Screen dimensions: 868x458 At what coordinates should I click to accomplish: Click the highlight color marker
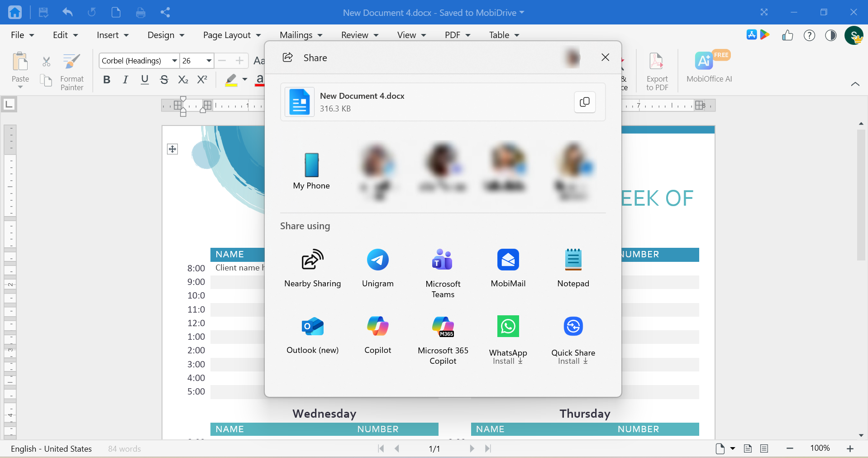231,80
